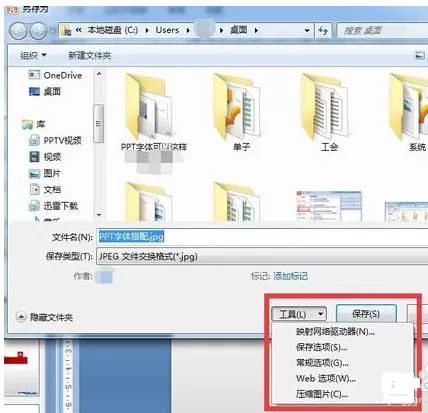
Task: Click the search 桌面 box
Action: 383,31
